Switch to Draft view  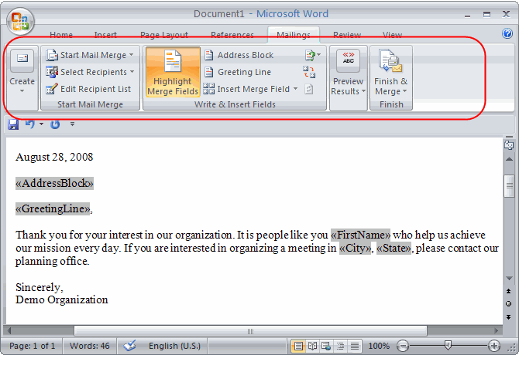[355, 346]
